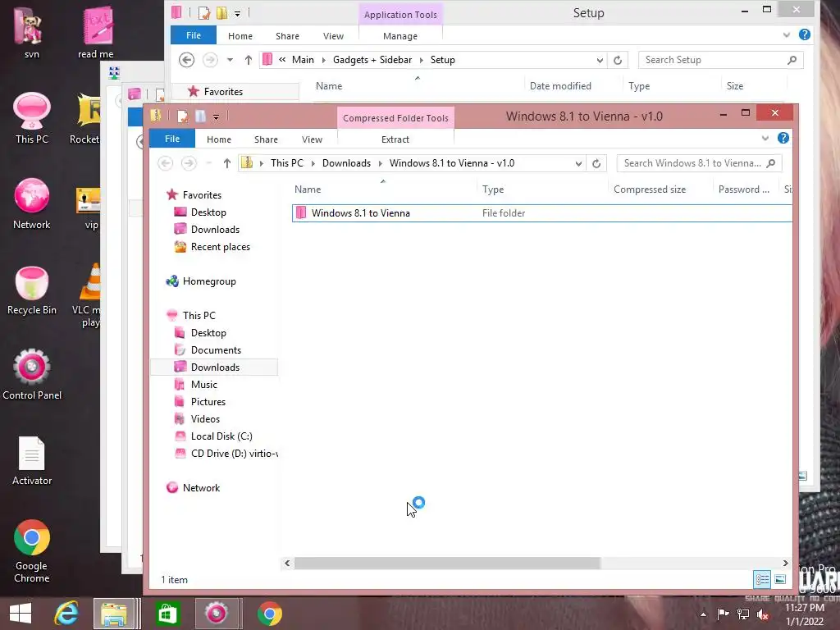Go back in Setup window
The width and height of the screenshot is (840, 630).
[x=186, y=60]
